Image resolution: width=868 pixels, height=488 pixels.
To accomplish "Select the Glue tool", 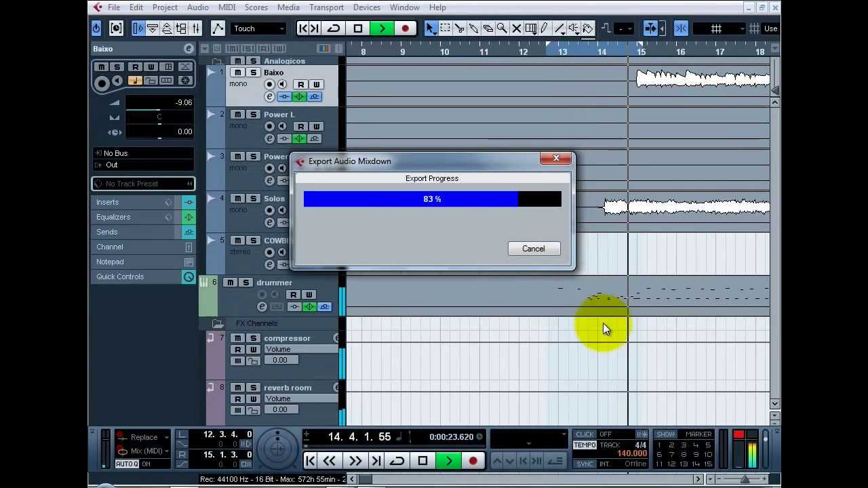I will coord(473,28).
